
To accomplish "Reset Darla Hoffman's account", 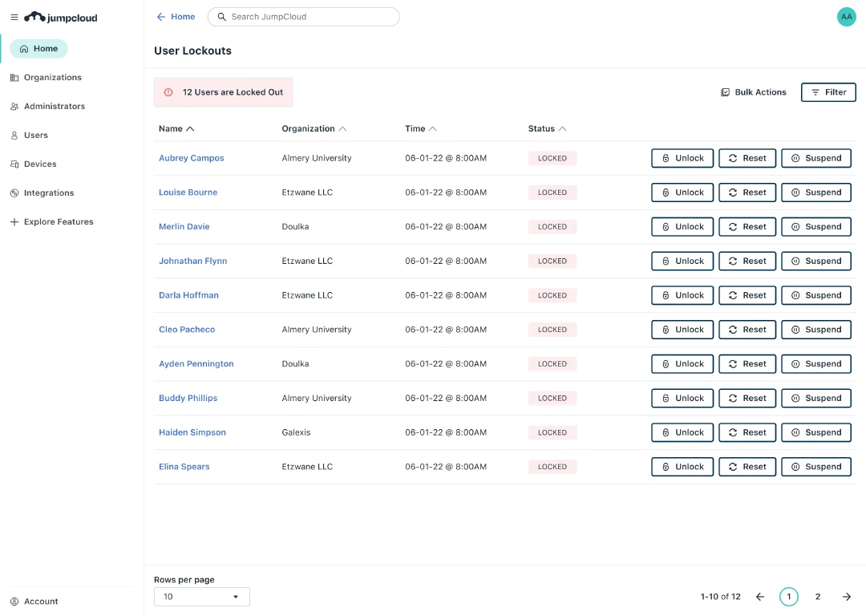I will [x=747, y=295].
